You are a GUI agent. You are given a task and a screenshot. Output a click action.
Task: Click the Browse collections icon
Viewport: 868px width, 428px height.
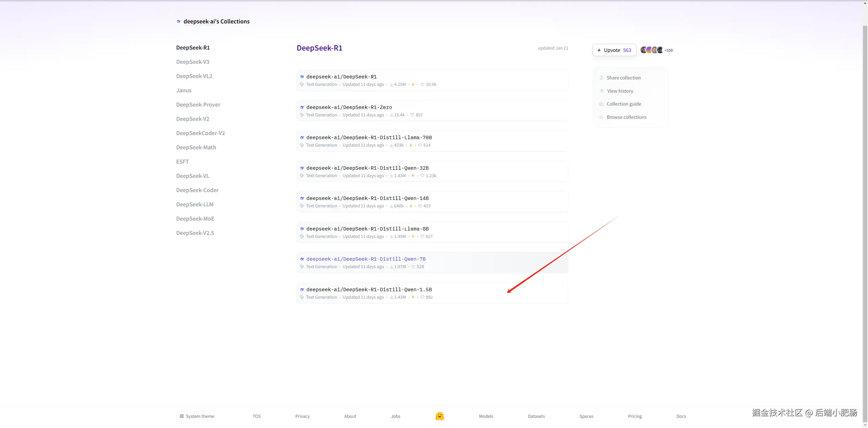pos(601,117)
